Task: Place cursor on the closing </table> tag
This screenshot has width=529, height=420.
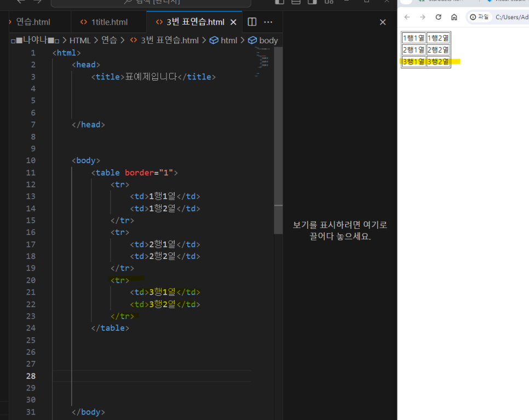Action: 110,328
